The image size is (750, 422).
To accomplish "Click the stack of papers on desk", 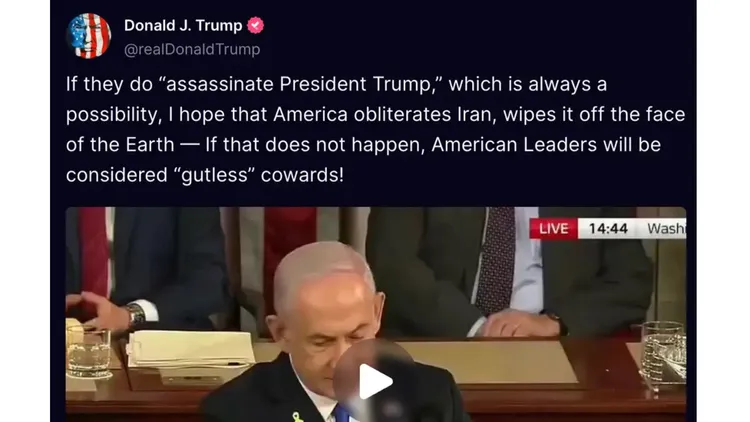I will 190,349.
